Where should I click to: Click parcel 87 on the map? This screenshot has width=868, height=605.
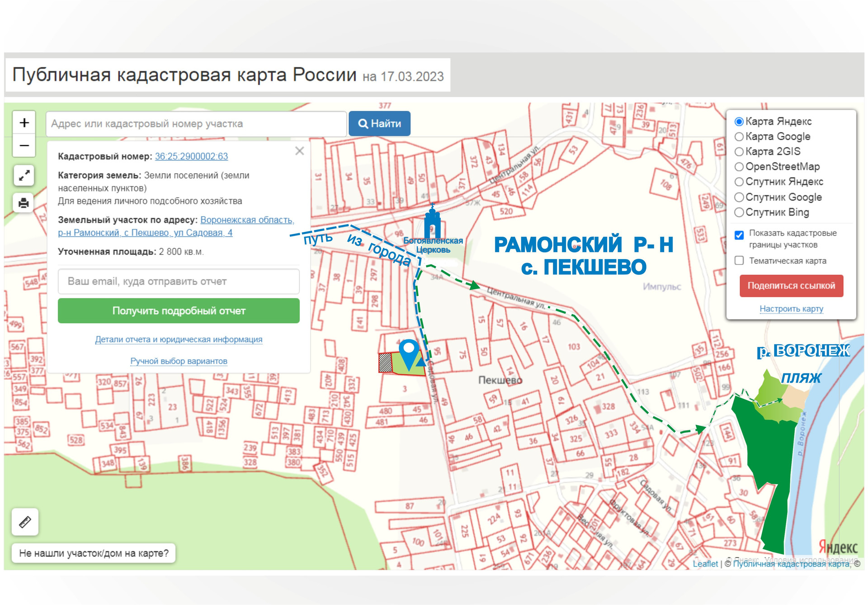click(409, 506)
